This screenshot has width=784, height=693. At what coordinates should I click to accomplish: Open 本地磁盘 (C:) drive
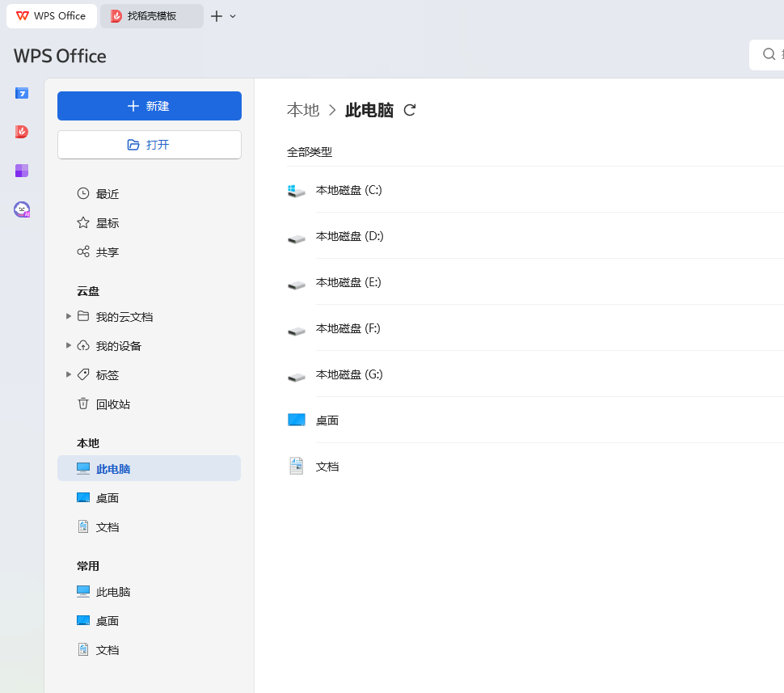(x=348, y=190)
